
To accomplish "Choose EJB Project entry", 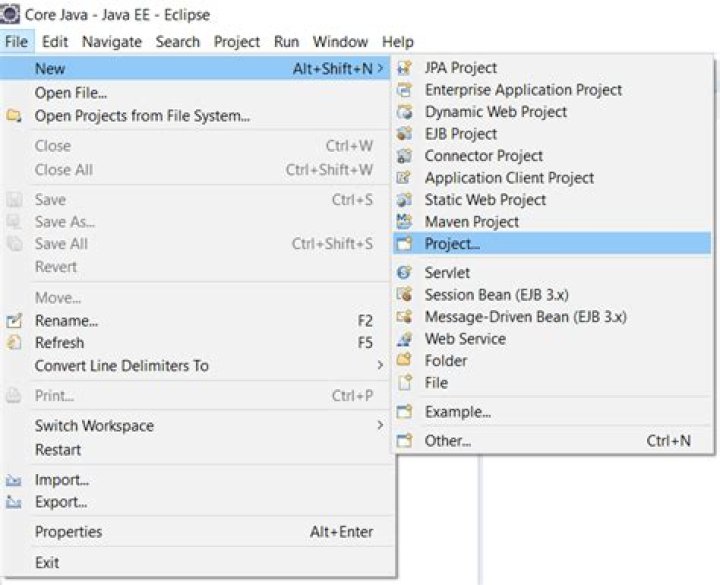I will [x=552, y=134].
